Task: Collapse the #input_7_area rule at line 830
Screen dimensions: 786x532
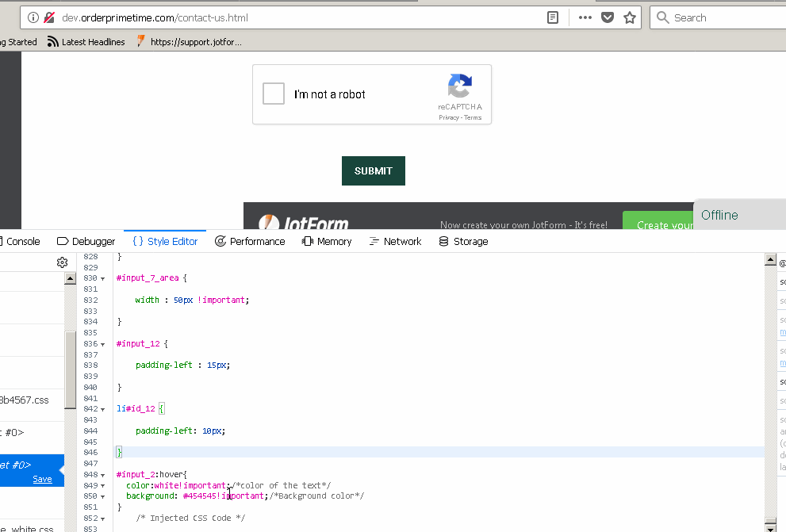Action: point(102,278)
